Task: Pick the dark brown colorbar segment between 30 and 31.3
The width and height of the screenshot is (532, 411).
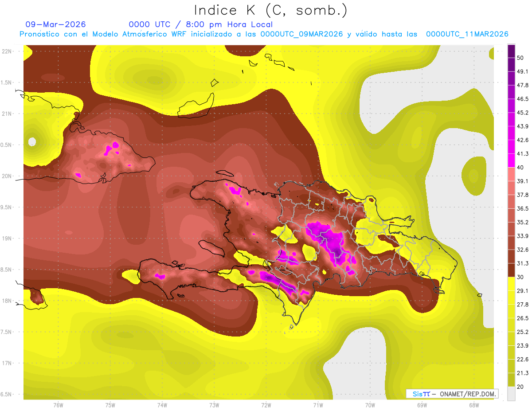Action: 511,270
